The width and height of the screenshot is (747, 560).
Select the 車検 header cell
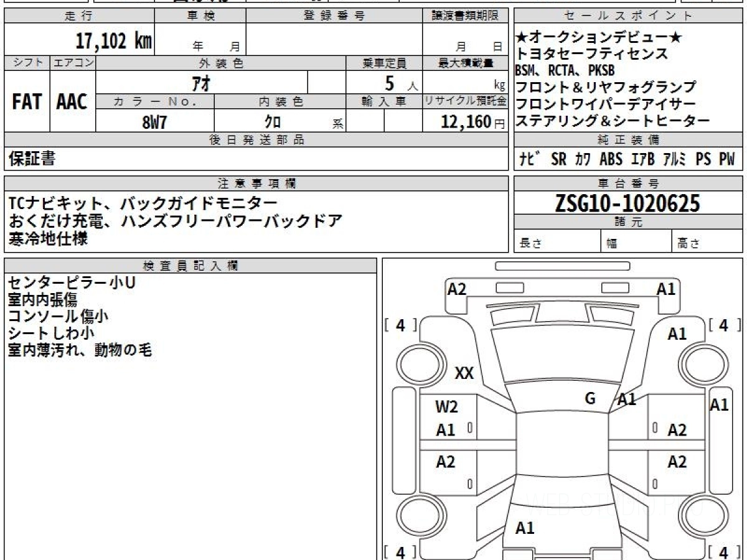click(200, 16)
